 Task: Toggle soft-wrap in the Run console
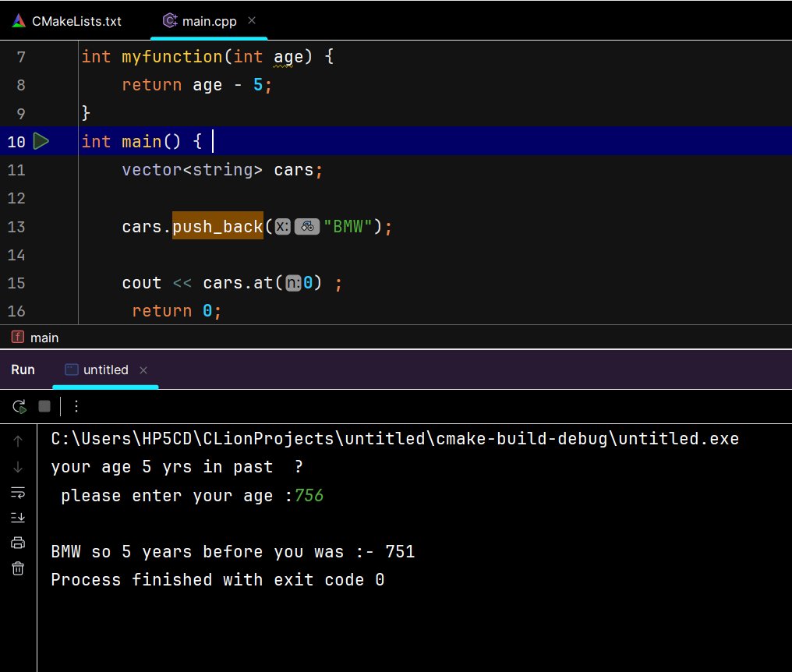(x=17, y=492)
